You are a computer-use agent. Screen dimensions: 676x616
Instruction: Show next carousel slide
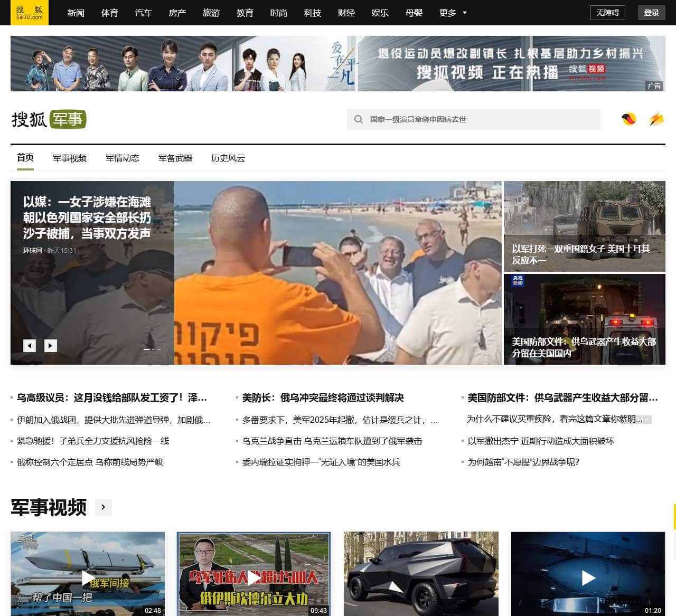coord(50,346)
